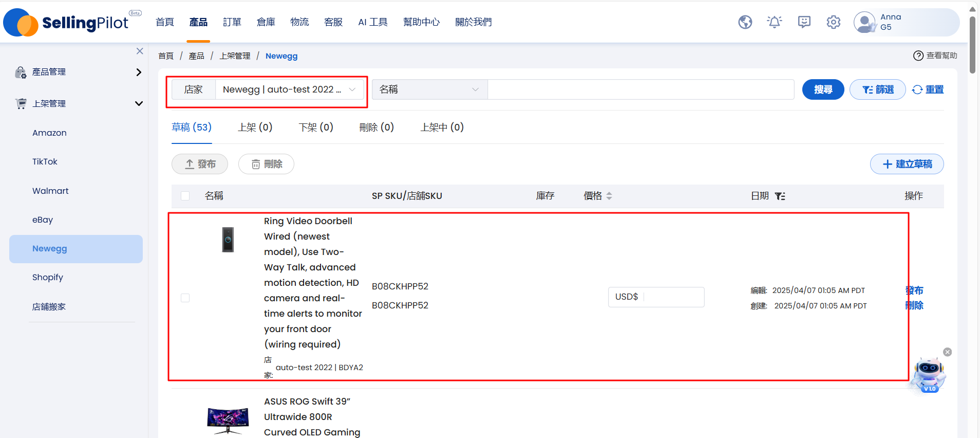The image size is (980, 438).
Task: Open 店鋪搬家 in the sidebar
Action: pyautogui.click(x=49, y=307)
